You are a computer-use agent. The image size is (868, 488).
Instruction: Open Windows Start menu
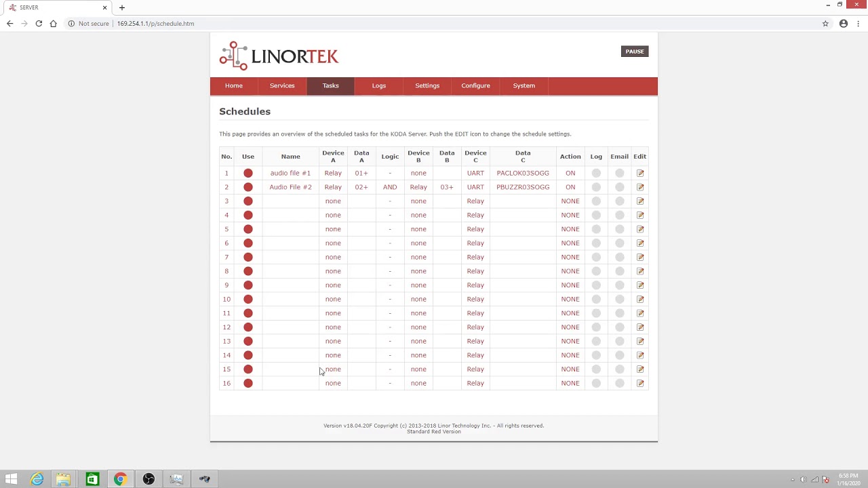coord(11,479)
